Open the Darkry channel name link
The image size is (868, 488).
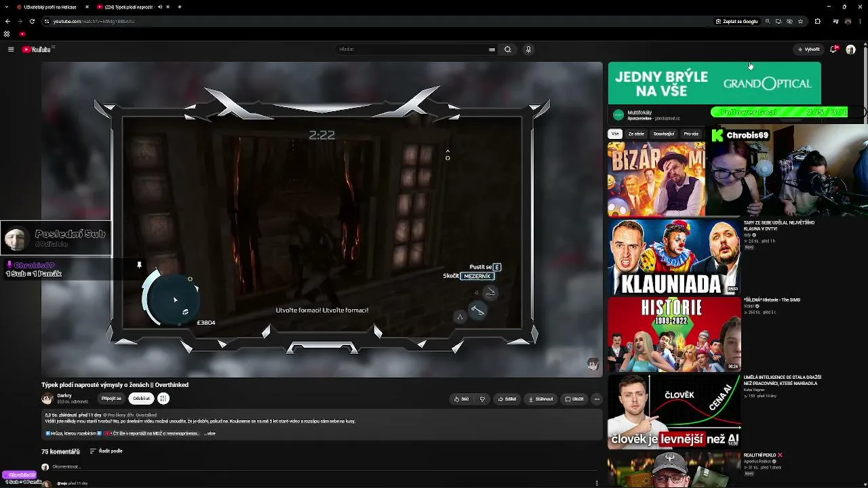point(64,396)
